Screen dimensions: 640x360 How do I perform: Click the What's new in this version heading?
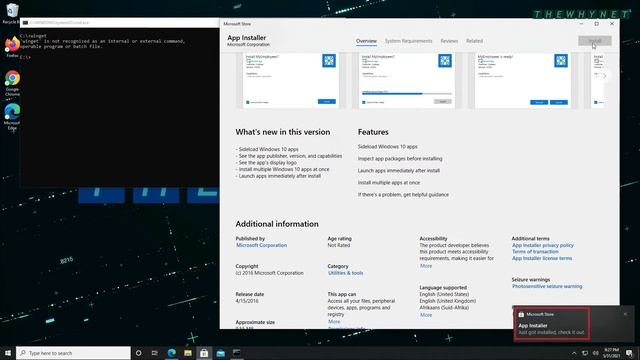[x=283, y=132]
